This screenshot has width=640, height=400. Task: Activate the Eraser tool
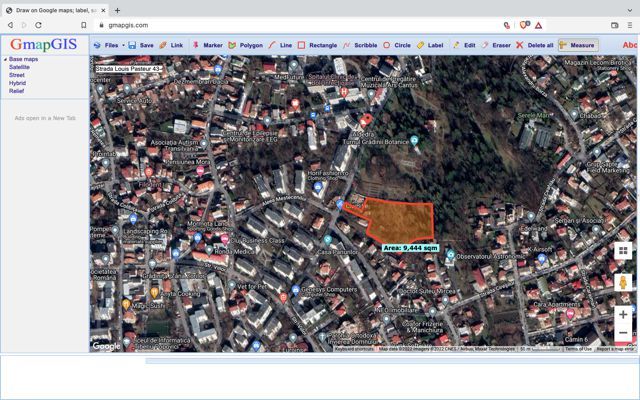coord(496,45)
